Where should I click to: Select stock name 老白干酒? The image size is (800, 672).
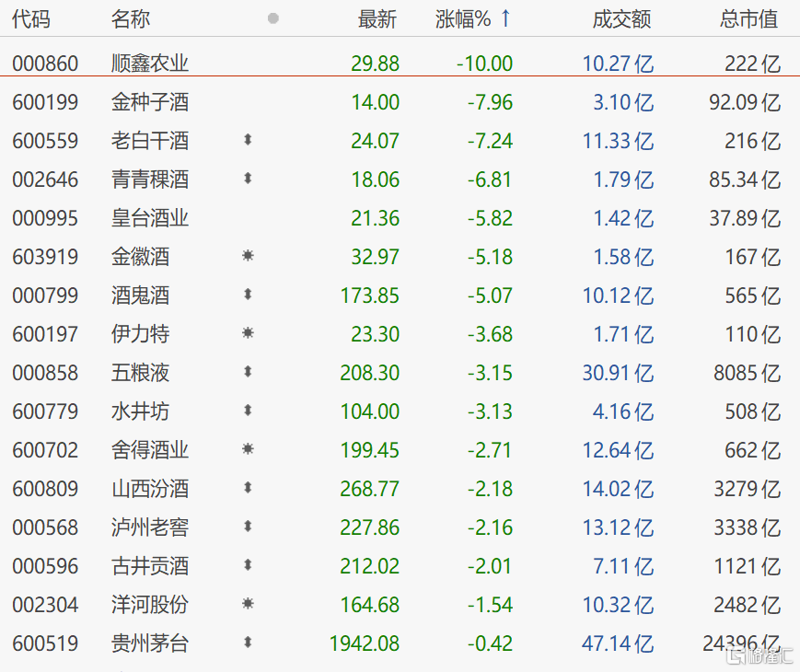[150, 141]
